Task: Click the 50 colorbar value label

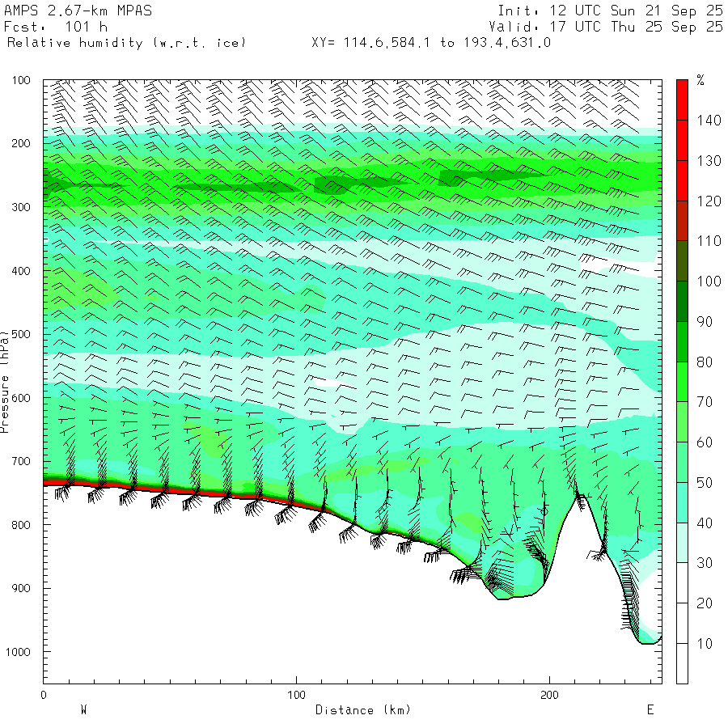Action: (705, 483)
